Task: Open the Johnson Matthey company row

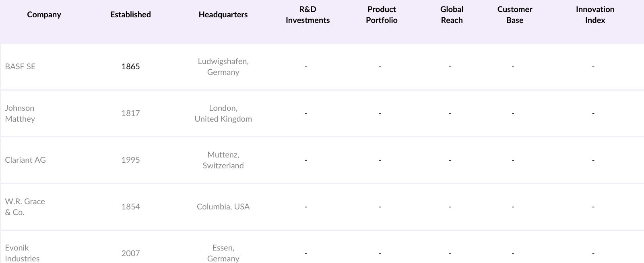Action: tap(20, 113)
